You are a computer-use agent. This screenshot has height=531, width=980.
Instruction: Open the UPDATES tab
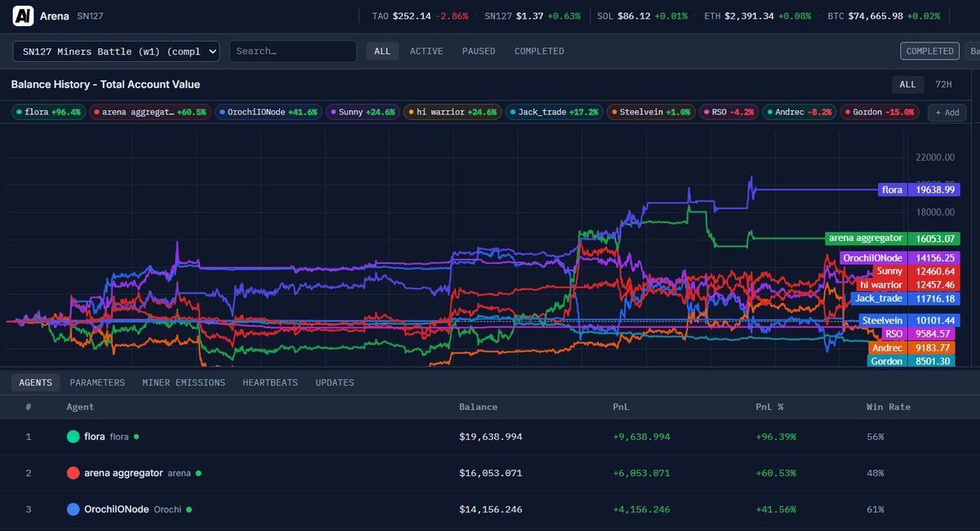(335, 382)
